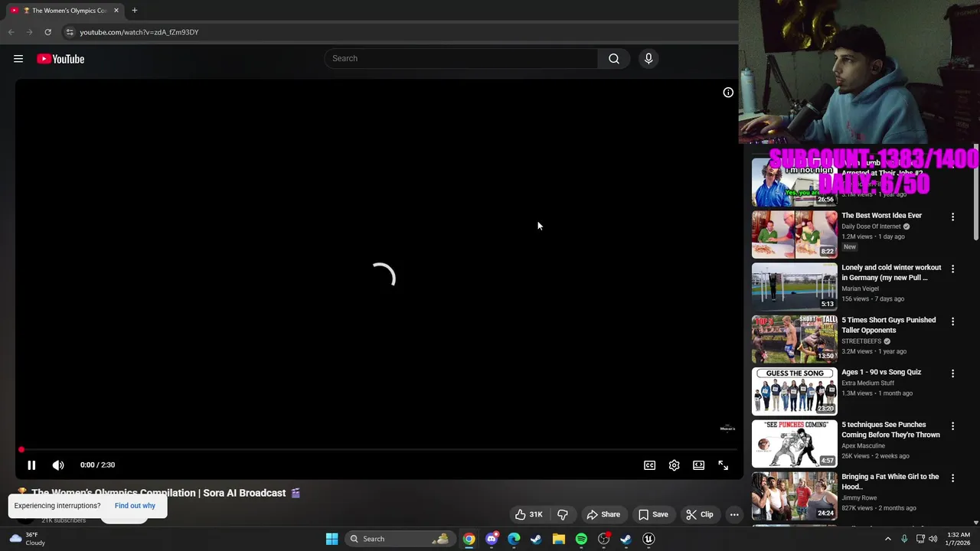Like the video with 31K likes
980x551 pixels.
(528, 514)
